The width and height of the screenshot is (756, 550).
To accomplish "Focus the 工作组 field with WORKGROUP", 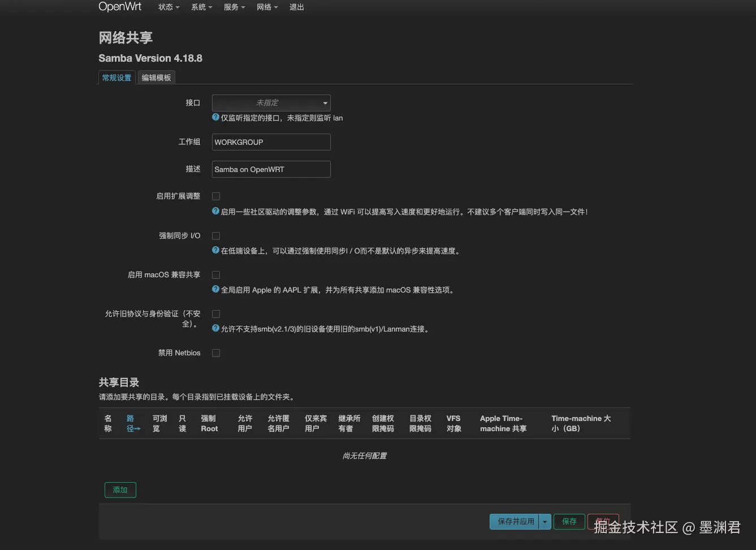I will tap(271, 142).
